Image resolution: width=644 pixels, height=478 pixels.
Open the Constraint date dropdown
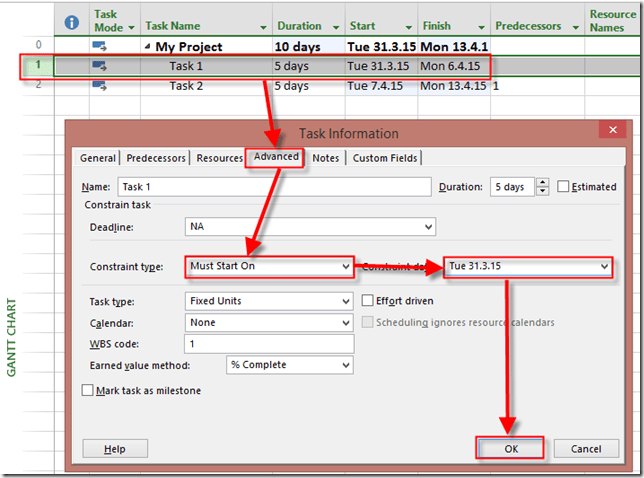(603, 267)
